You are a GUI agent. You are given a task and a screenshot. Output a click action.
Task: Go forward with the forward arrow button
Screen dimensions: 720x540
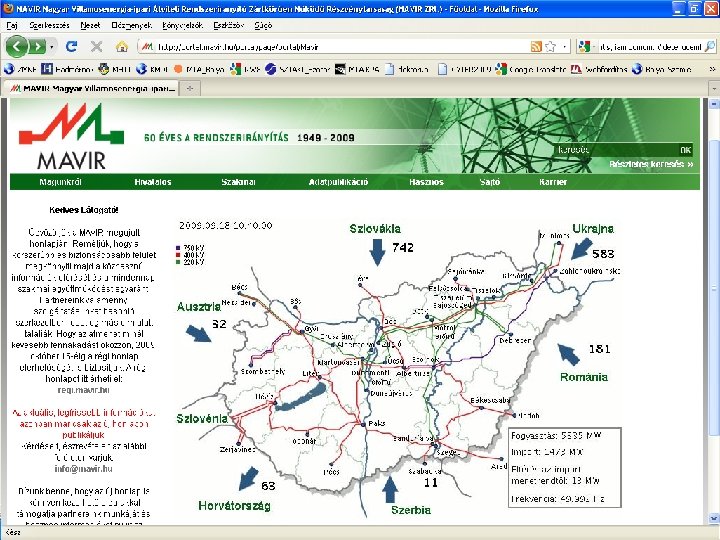[x=38, y=46]
